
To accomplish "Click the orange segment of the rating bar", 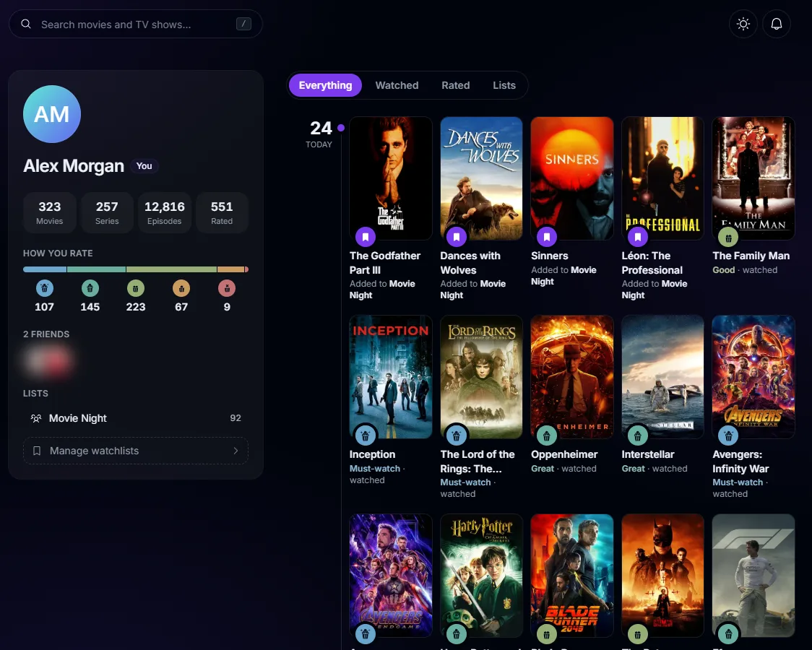I will 231,269.
